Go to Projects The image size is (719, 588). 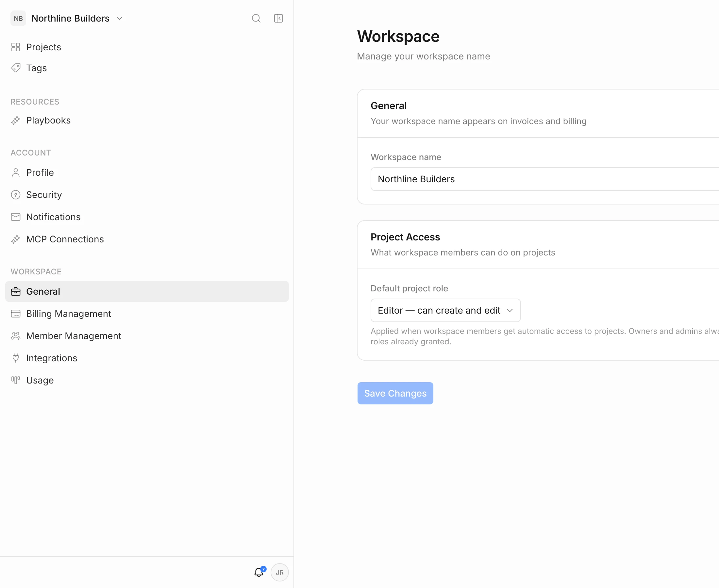coord(147,47)
